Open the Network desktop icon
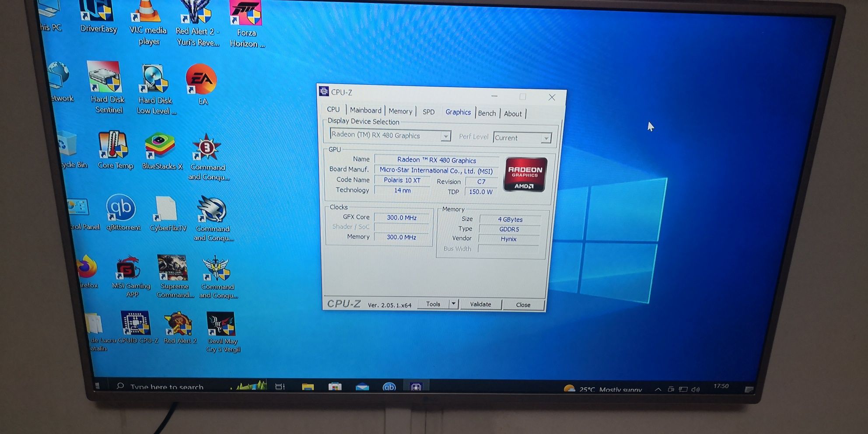Viewport: 868px width, 434px height. coord(60,82)
